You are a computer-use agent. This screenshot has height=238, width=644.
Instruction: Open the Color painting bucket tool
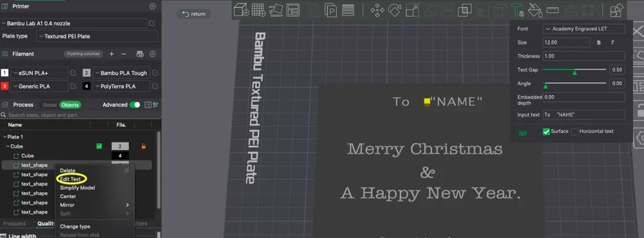pyautogui.click(x=535, y=10)
